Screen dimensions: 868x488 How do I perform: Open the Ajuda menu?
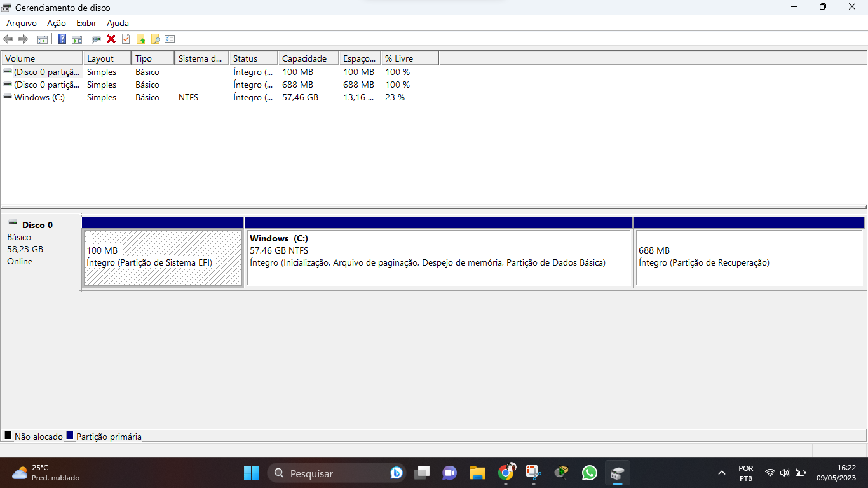click(x=118, y=23)
